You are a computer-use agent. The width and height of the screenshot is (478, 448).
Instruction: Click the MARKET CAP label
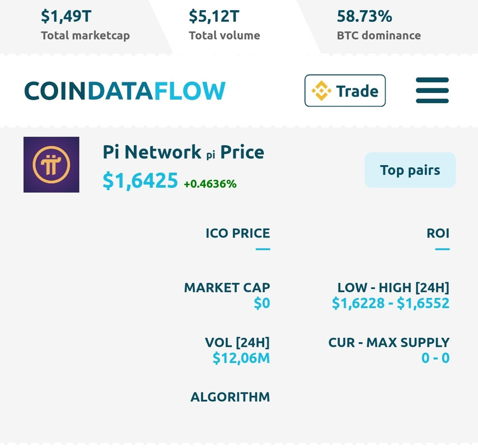click(227, 288)
